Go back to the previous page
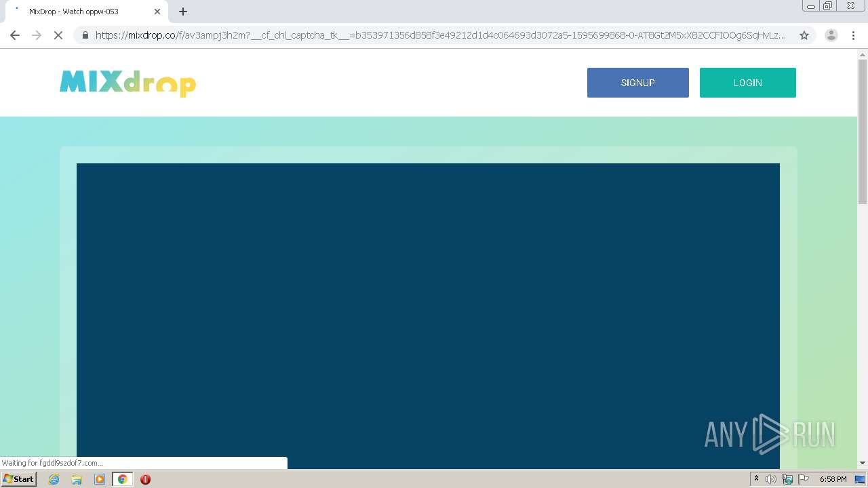The width and height of the screenshot is (868, 488). [15, 35]
